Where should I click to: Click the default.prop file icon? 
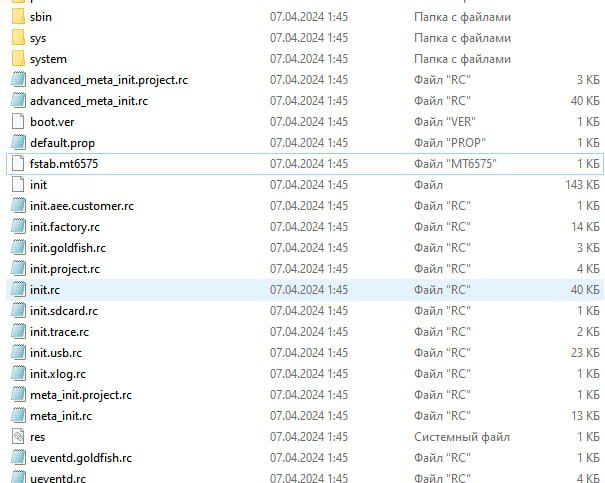(18, 143)
